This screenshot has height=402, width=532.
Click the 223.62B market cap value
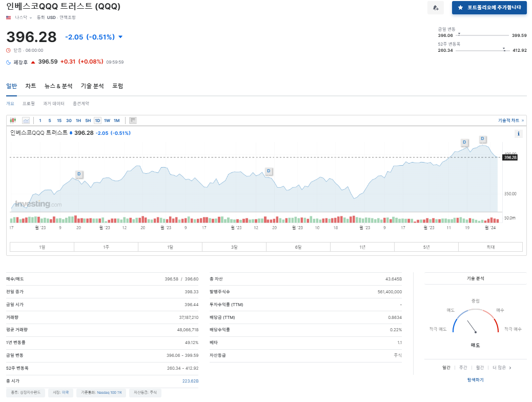click(190, 381)
